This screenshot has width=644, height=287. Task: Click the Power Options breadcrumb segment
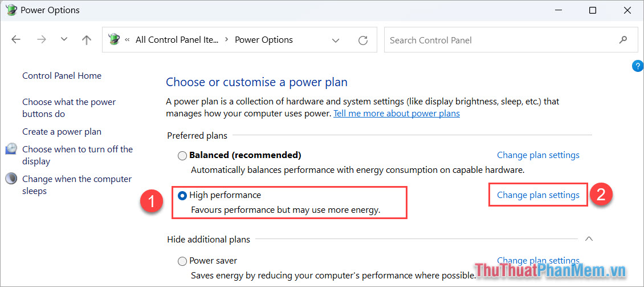pyautogui.click(x=264, y=40)
